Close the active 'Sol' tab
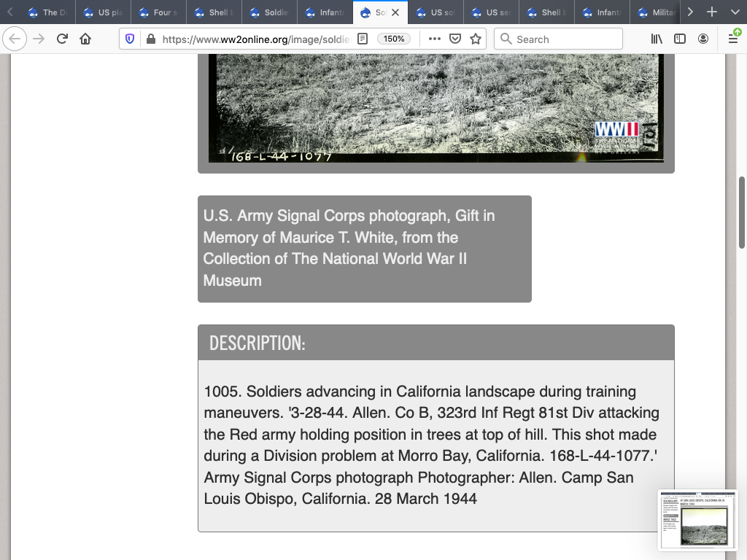The height and width of the screenshot is (560, 747). 395,12
